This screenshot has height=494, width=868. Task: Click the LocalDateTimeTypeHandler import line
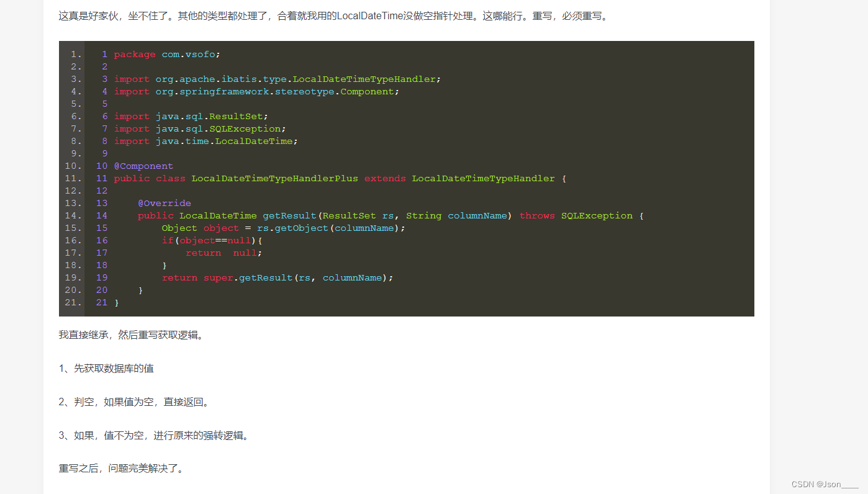[277, 79]
